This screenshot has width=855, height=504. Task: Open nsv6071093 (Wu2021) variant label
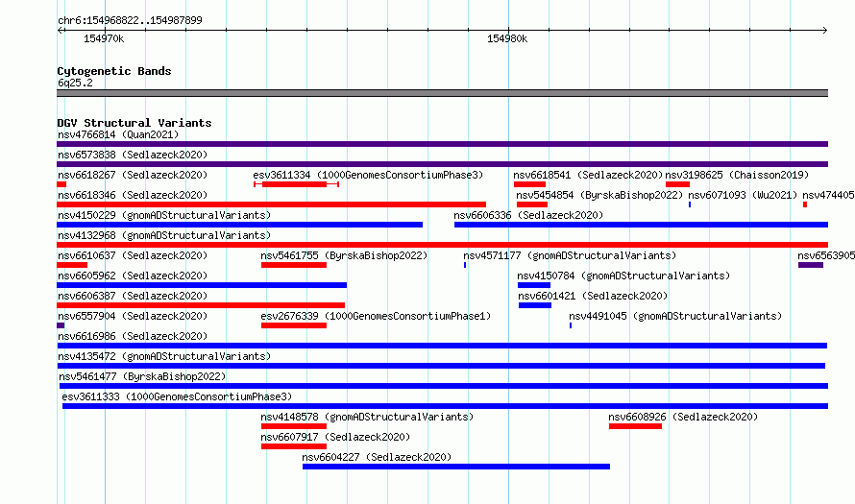(x=743, y=195)
